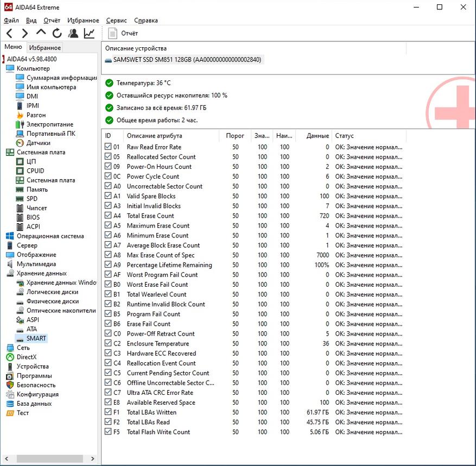Open the Вид menu
The image size is (476, 466).
pos(31,20)
